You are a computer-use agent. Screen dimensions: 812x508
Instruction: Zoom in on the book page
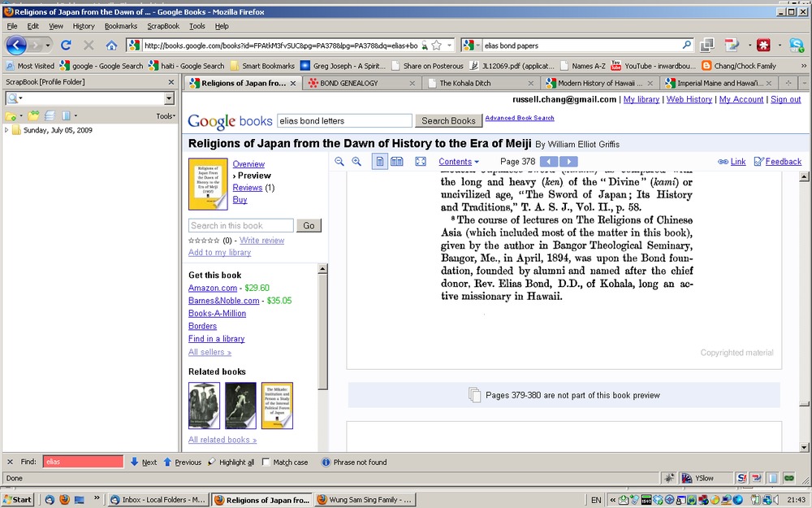click(x=356, y=162)
